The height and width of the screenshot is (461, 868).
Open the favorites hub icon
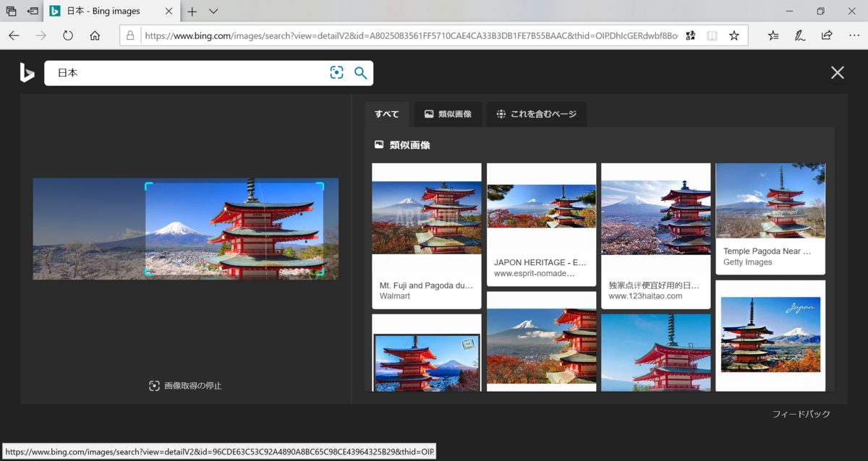click(773, 35)
